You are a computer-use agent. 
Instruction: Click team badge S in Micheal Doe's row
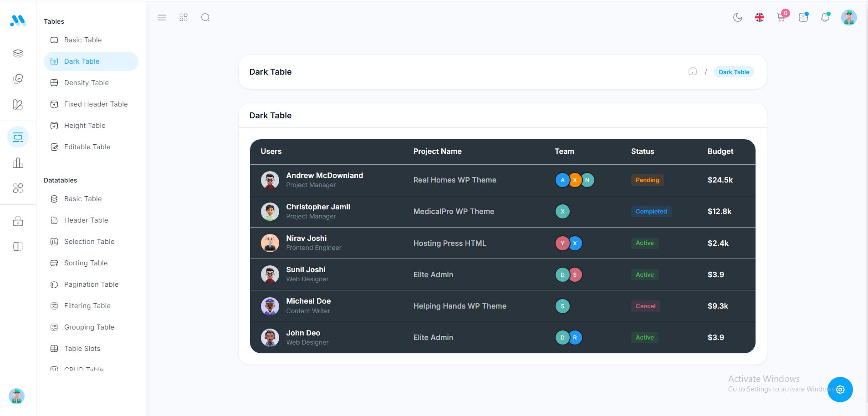point(562,306)
